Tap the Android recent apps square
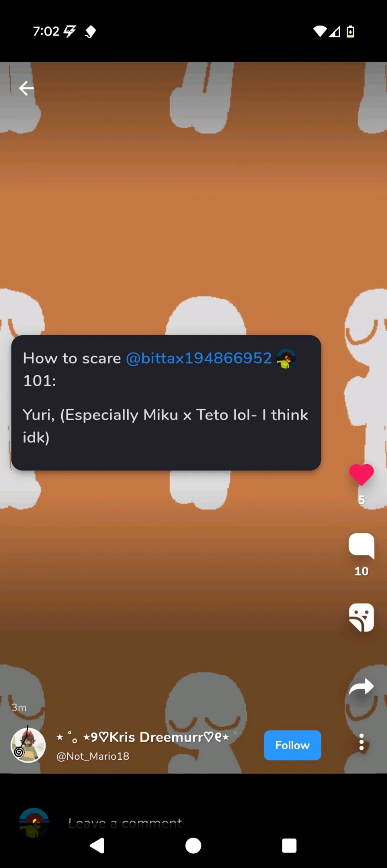This screenshot has width=387, height=868. click(x=289, y=845)
